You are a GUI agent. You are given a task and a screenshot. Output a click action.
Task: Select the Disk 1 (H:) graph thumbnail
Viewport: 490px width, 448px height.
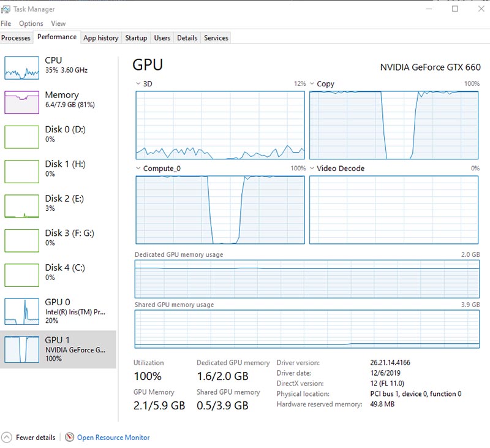[22, 172]
